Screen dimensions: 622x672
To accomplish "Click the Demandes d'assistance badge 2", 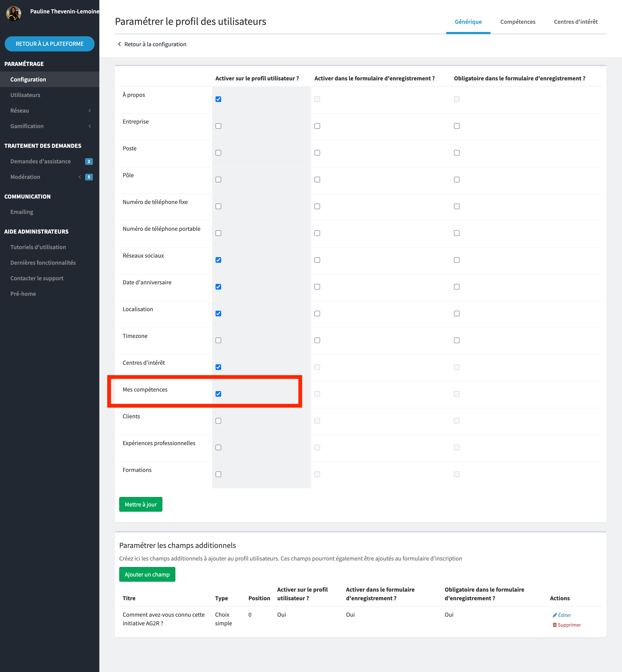I will tap(89, 161).
